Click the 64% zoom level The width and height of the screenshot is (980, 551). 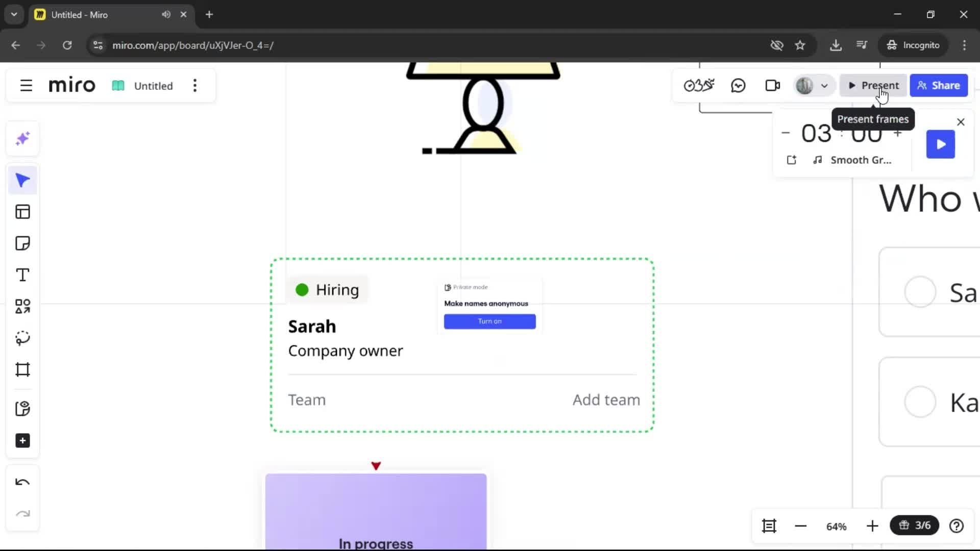836,527
